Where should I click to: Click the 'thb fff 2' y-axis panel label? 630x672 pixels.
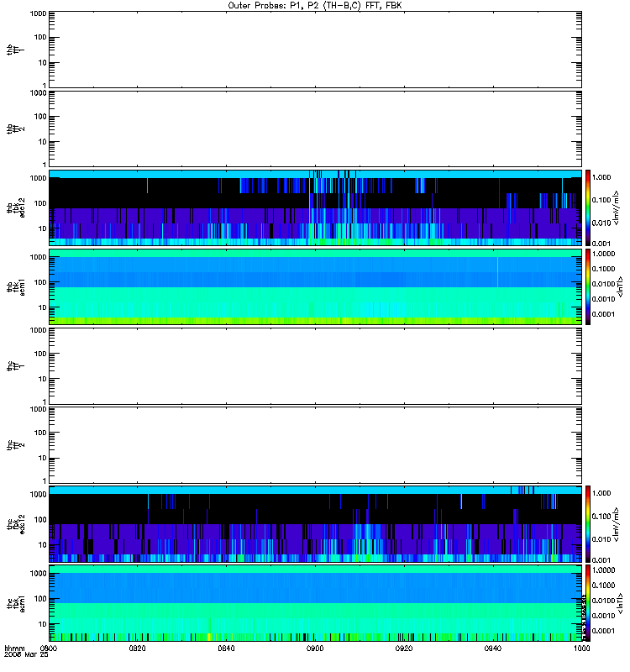(x=15, y=129)
